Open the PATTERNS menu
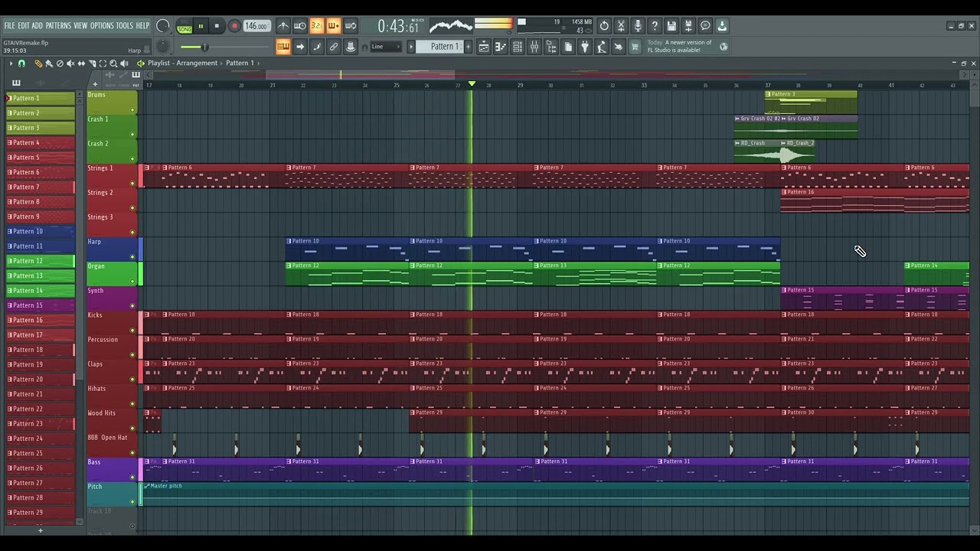The width and height of the screenshot is (980, 551). tap(58, 26)
